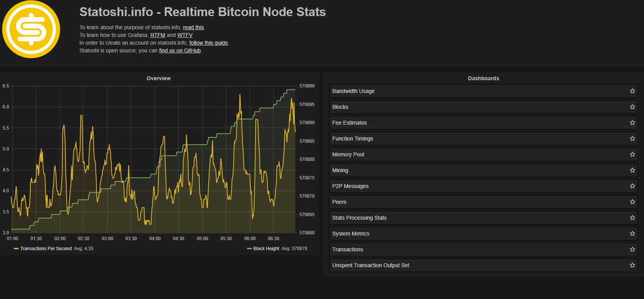Star the Bandwidth Usage dashboard
This screenshot has height=299, width=644.
632,91
